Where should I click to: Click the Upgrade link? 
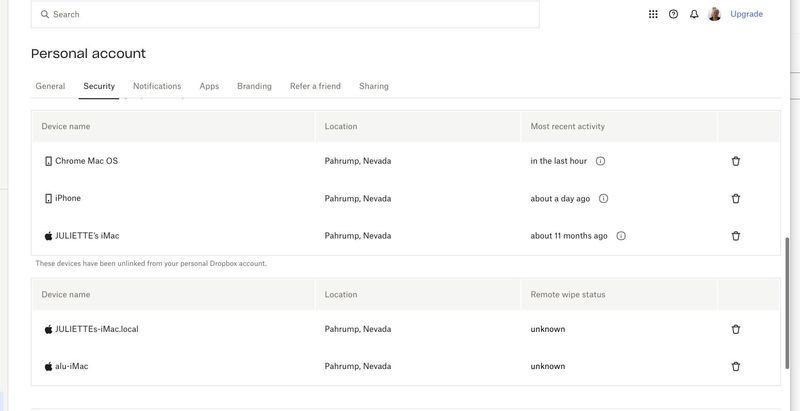click(746, 14)
